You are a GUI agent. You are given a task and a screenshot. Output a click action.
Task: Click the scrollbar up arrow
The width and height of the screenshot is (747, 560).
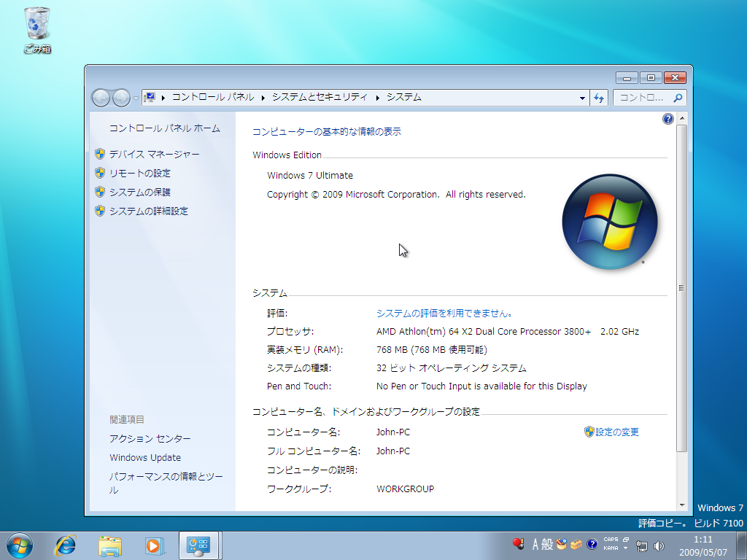tap(682, 117)
